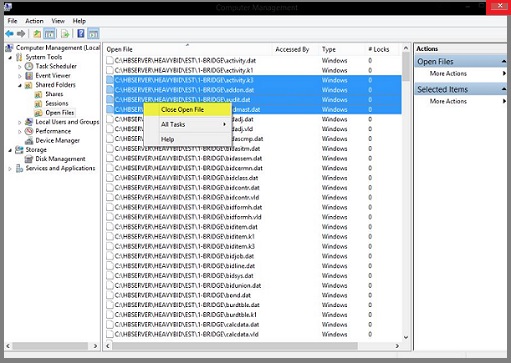This screenshot has width=511, height=363.
Task: Select the bond.dat file row
Action: (253, 295)
